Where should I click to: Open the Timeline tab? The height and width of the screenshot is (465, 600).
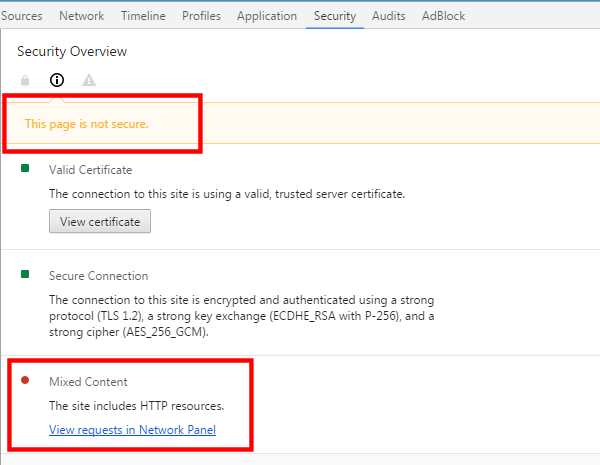coord(144,16)
